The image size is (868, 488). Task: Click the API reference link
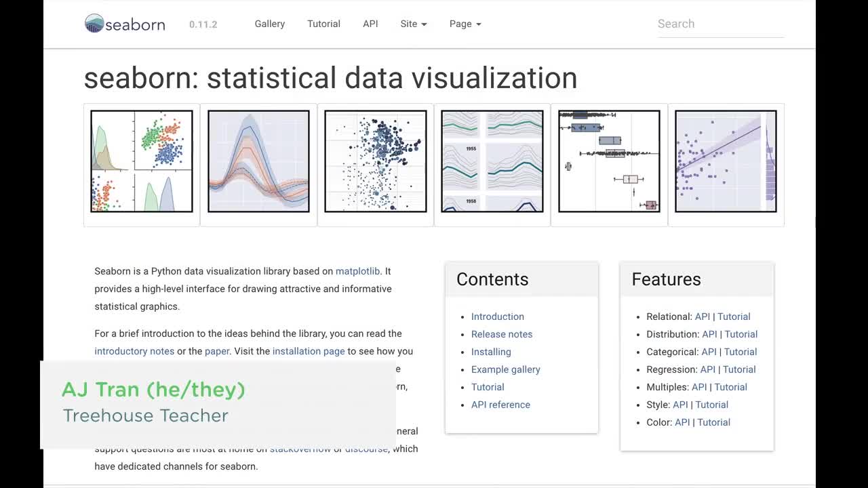coord(500,405)
